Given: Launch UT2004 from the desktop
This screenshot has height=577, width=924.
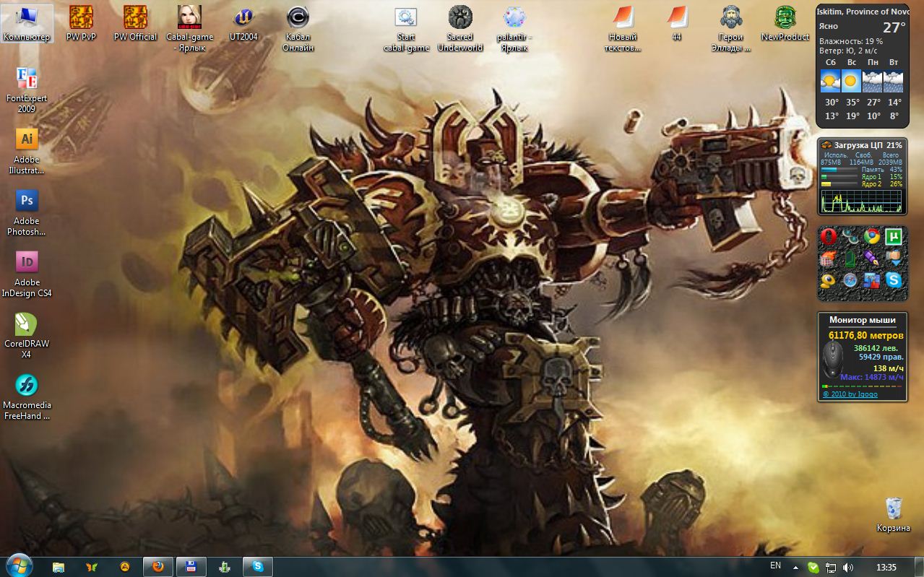Looking at the screenshot, I should tap(243, 17).
